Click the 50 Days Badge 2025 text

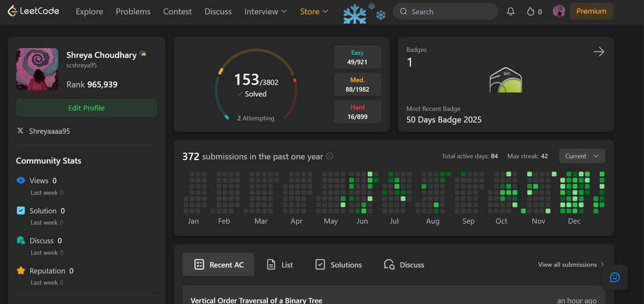tap(444, 120)
